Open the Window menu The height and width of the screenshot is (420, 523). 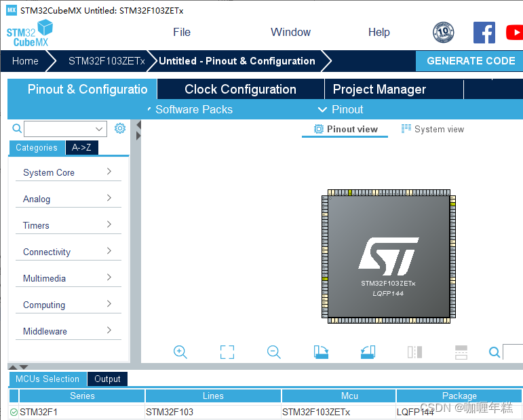[x=290, y=32]
